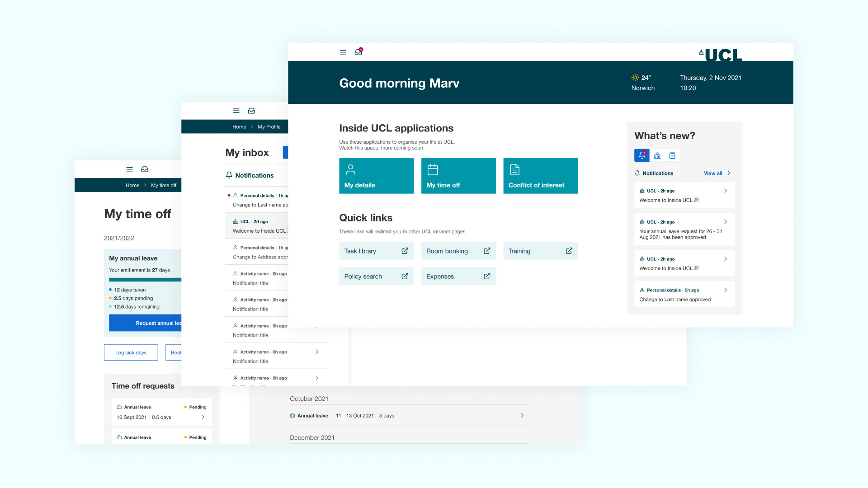Click My Profile breadcrumb in inbox window
This screenshot has width=868, height=488.
269,127
